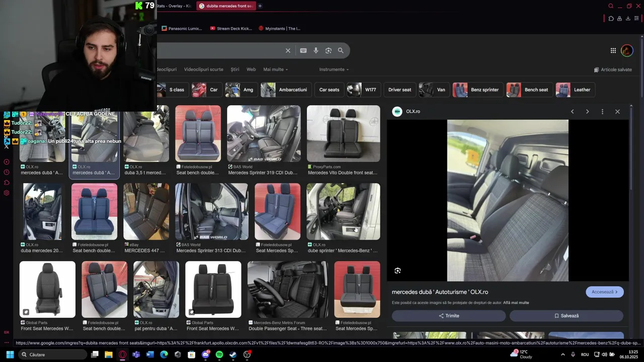This screenshot has width=644, height=362.
Task: Open the eBay MERCEDES 447 seat thumbnail
Action: pos(146,211)
